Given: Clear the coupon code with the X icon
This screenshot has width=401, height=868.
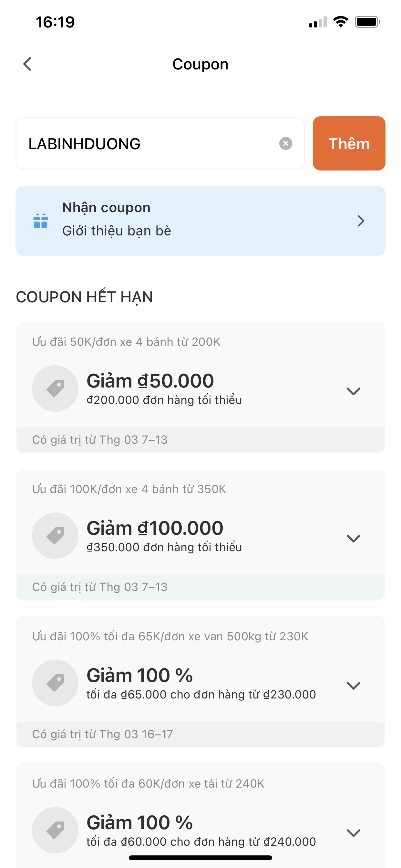Looking at the screenshot, I should click(285, 144).
